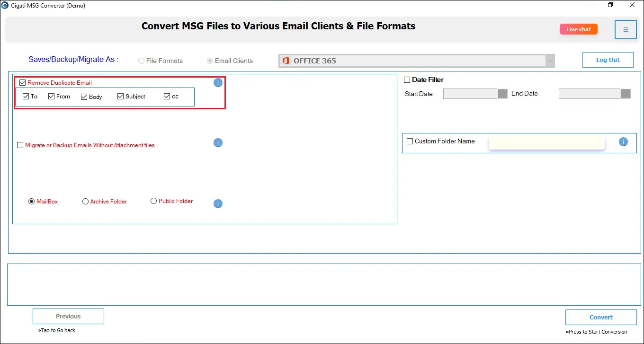Viewport: 644px width, 344px height.
Task: Click info icon beside Remove Duplicate Email
Action: point(218,83)
